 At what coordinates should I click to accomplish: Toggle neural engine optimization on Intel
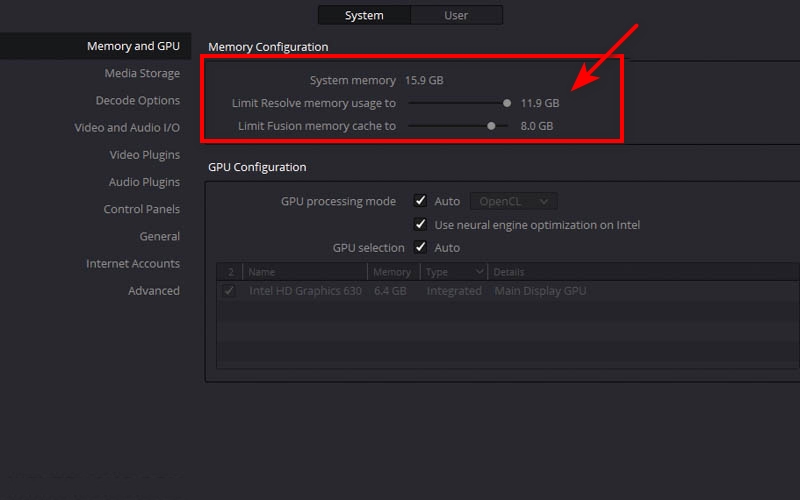[420, 224]
